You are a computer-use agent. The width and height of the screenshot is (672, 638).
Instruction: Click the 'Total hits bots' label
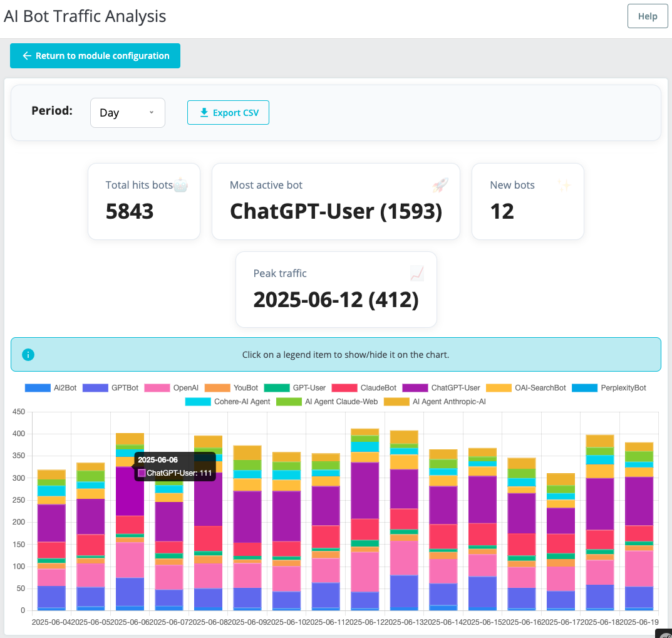139,186
